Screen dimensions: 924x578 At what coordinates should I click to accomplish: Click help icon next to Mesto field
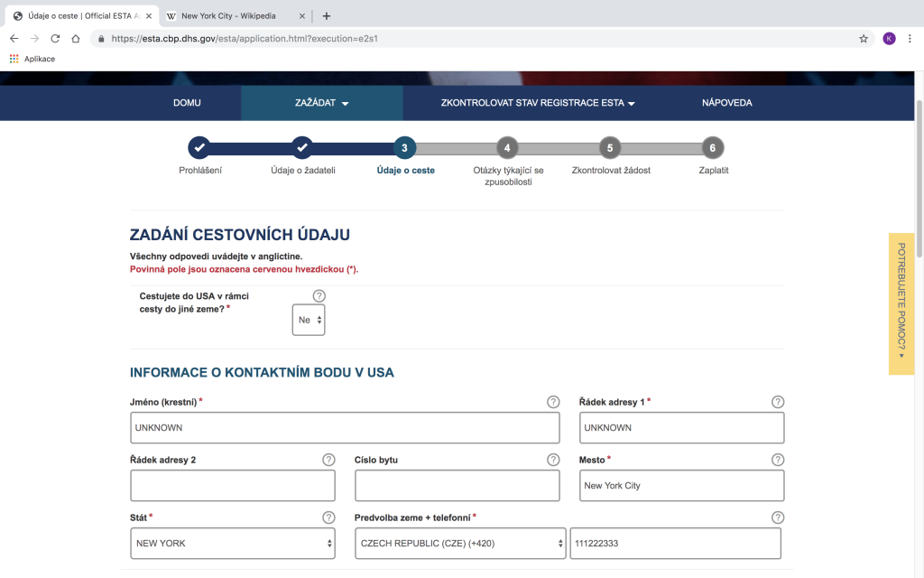tap(778, 460)
